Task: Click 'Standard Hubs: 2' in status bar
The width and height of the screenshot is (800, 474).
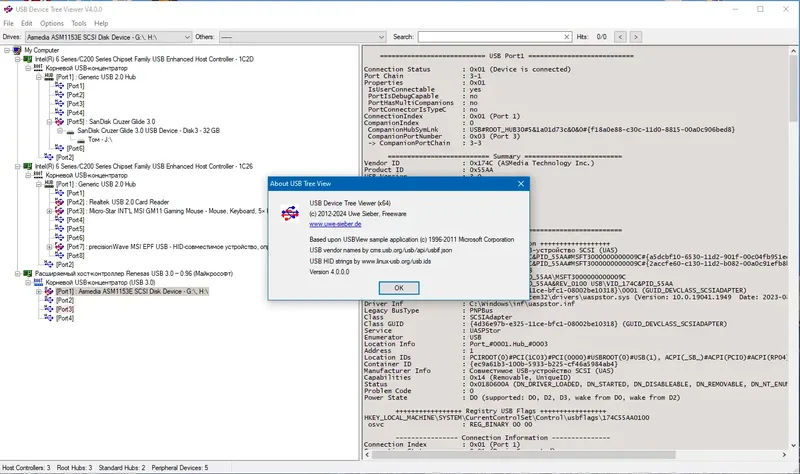Action: tap(122, 468)
